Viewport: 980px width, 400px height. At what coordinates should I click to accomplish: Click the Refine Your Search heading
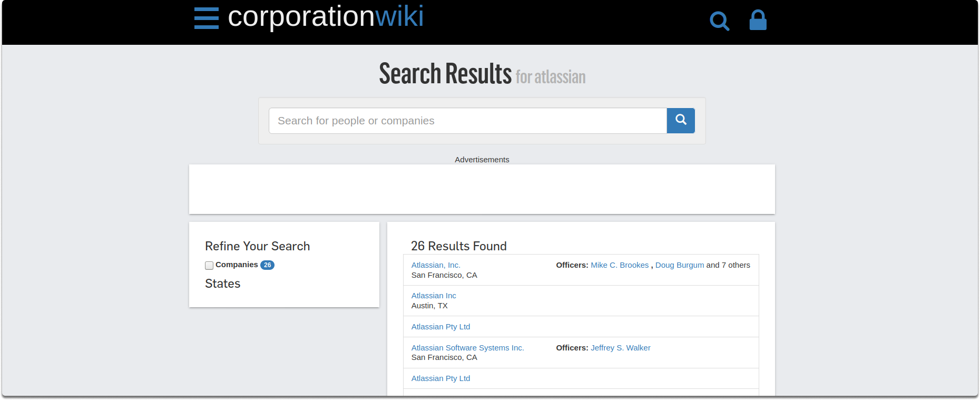(x=257, y=246)
